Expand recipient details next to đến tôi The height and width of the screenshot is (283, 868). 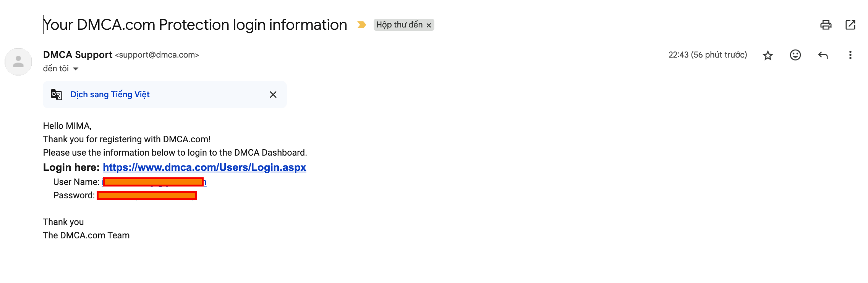point(76,69)
